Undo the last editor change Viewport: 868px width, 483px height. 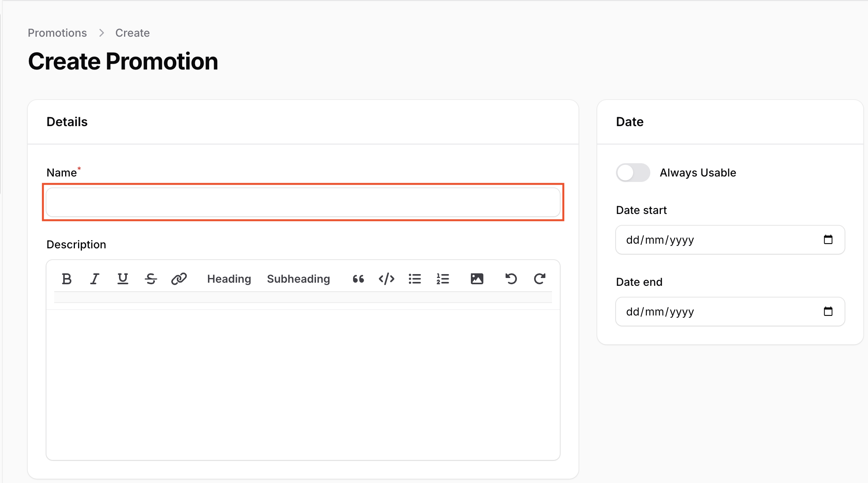point(511,279)
